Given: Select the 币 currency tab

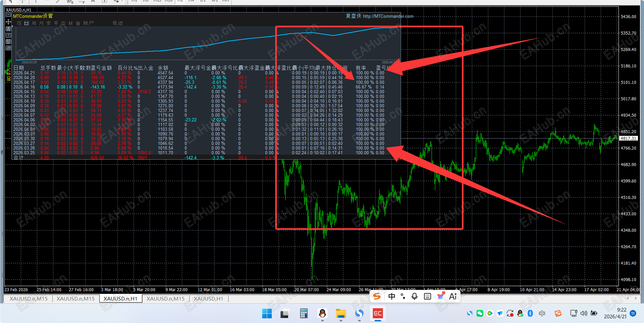Looking at the screenshot, I should point(63,23).
